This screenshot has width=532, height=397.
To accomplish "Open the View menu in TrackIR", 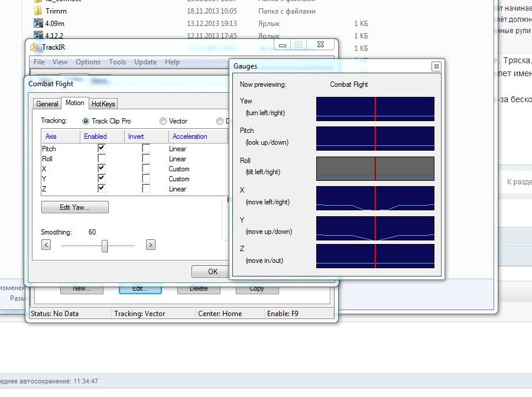I will click(x=60, y=62).
